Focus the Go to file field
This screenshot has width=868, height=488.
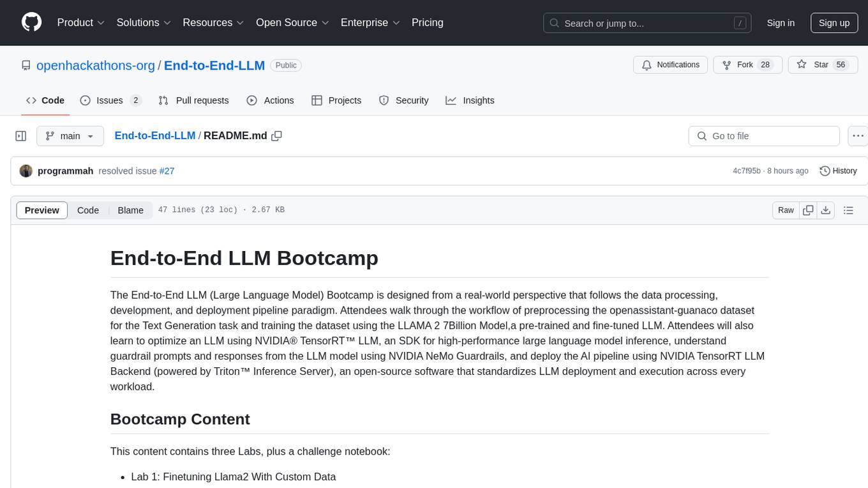[764, 136]
